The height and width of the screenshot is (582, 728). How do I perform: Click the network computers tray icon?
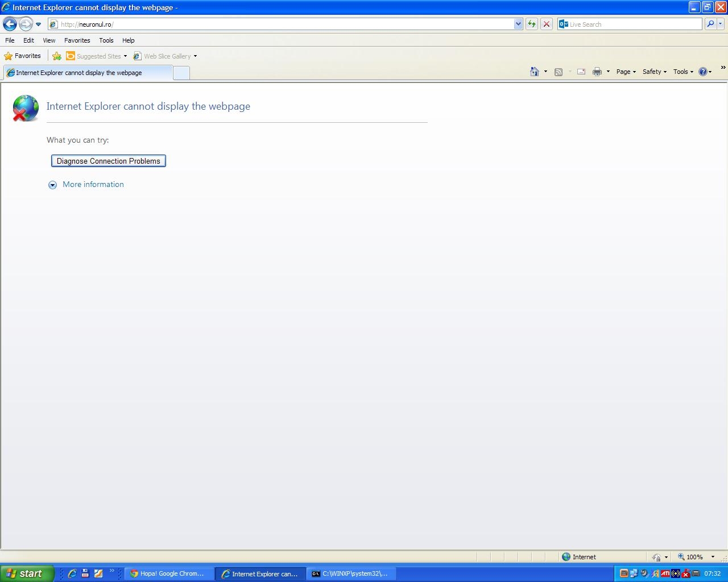[x=634, y=573]
